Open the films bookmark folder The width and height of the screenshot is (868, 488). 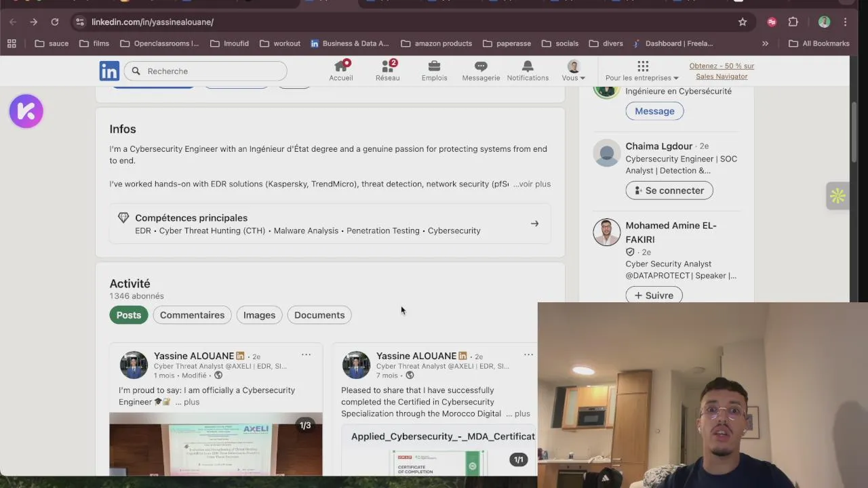tap(94, 43)
